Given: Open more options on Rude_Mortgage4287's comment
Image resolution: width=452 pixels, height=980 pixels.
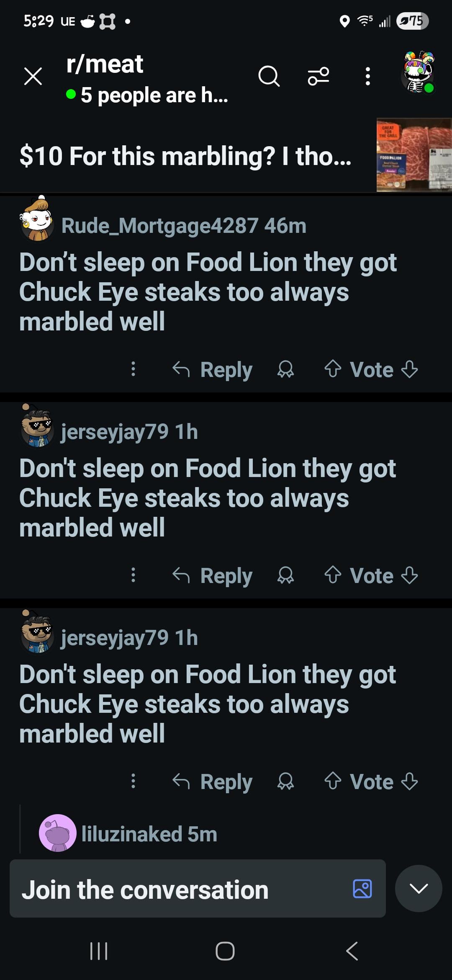Looking at the screenshot, I should pos(133,369).
